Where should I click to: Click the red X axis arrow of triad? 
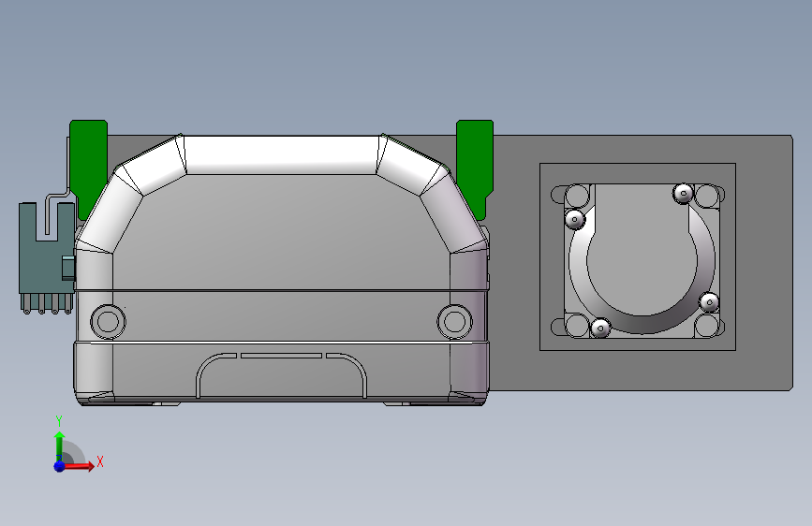[80, 466]
